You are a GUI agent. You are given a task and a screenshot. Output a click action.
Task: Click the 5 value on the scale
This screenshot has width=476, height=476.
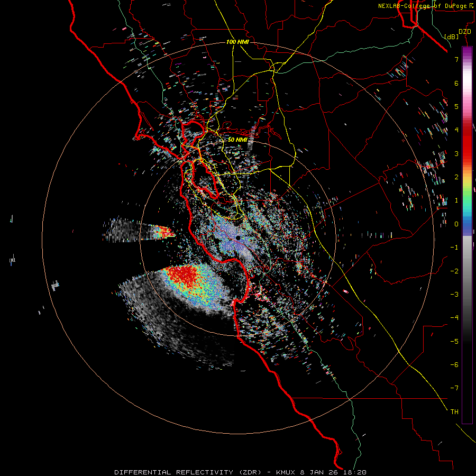point(456,106)
